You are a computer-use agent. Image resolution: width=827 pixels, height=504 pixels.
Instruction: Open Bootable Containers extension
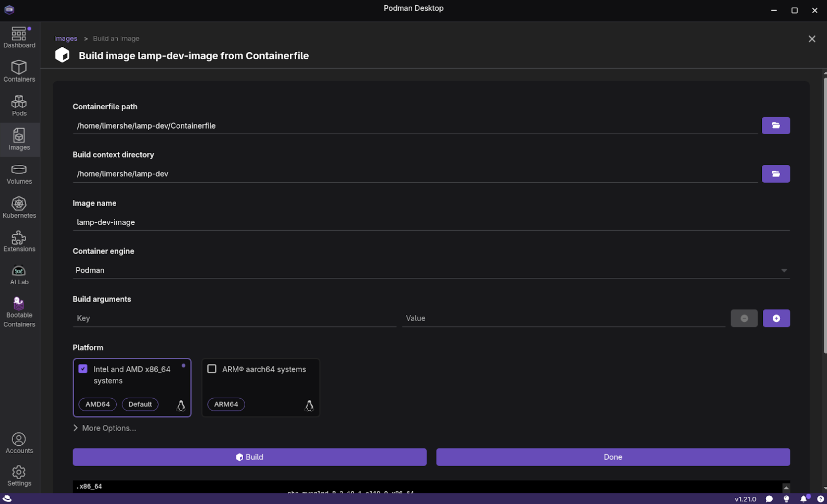click(19, 312)
